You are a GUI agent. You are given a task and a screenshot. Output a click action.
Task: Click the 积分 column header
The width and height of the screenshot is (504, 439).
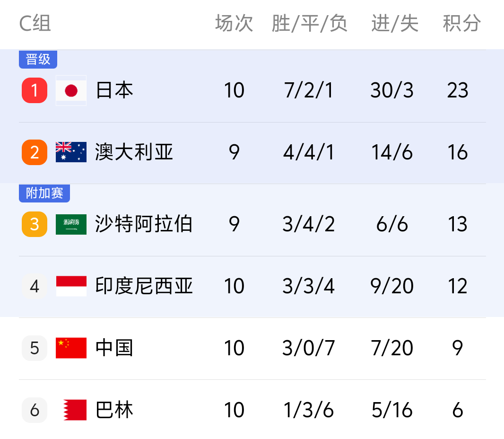pos(462,24)
